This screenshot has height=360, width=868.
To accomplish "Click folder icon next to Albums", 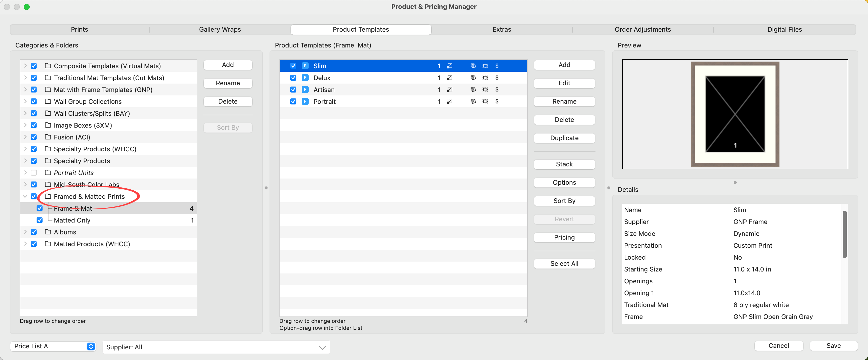I will 48,232.
